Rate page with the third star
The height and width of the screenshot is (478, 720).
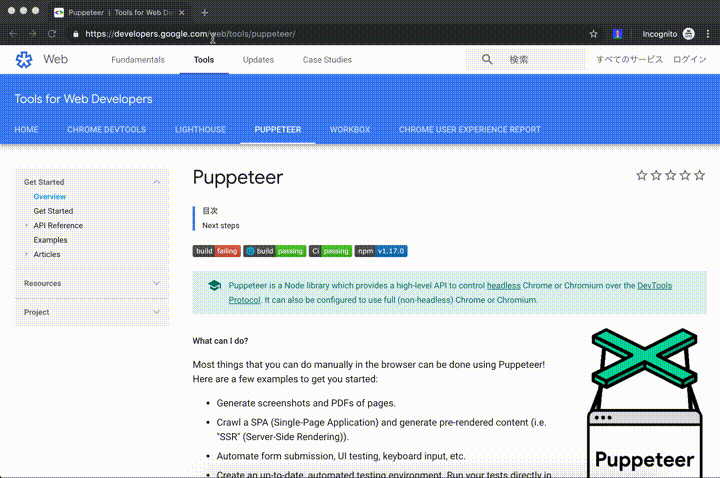(670, 175)
